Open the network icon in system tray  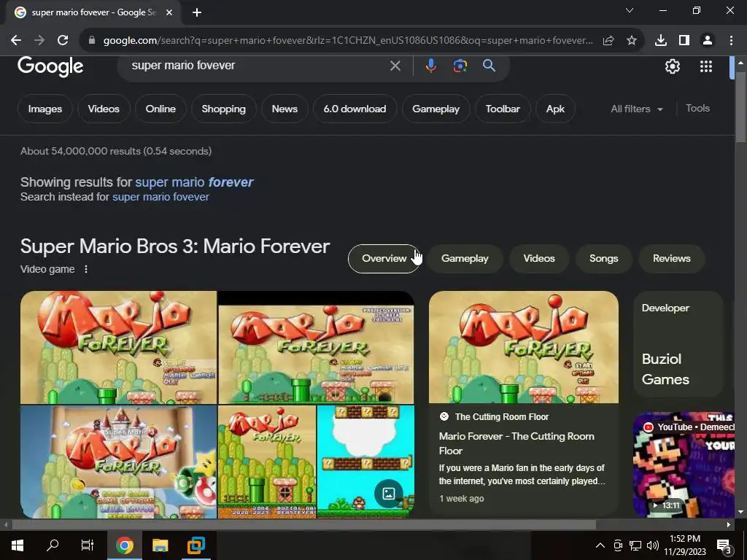[x=635, y=545]
